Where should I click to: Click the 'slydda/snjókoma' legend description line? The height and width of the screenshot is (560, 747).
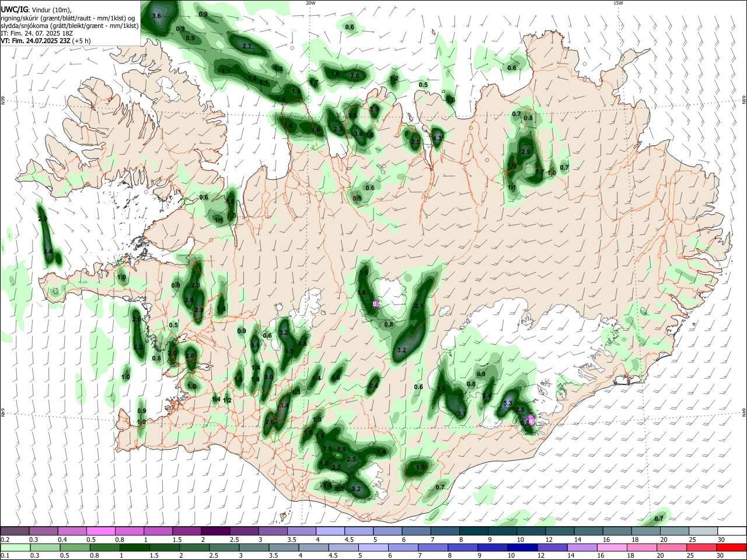point(69,26)
